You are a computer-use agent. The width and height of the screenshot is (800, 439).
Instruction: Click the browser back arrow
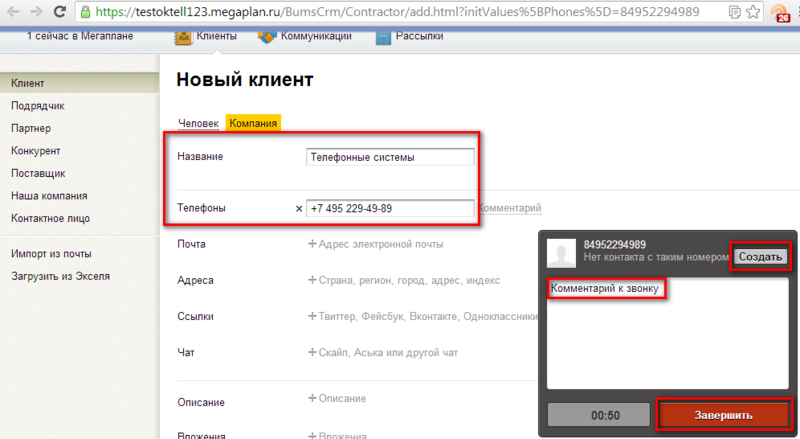[12, 13]
